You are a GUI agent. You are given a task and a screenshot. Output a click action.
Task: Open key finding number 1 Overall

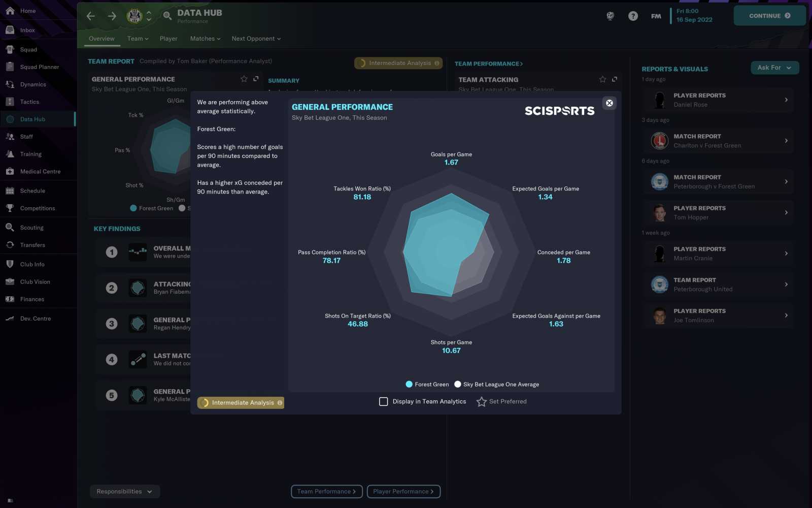tap(144, 252)
